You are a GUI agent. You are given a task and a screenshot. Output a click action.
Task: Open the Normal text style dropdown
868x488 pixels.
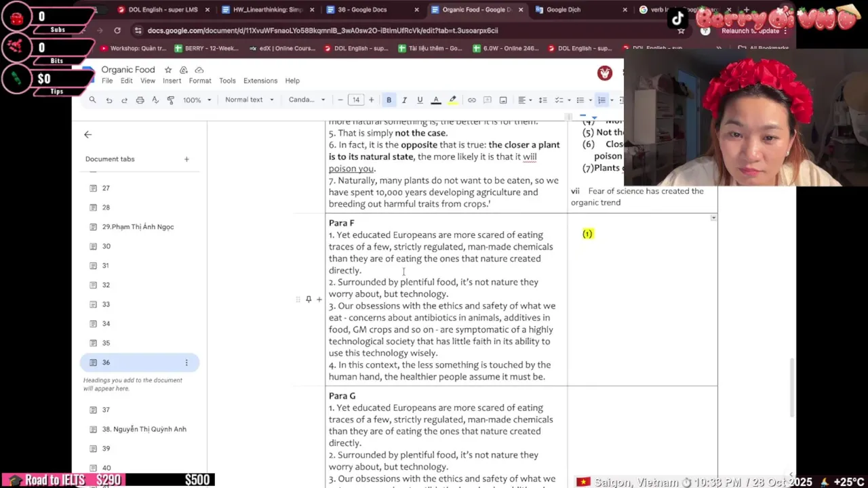[x=249, y=100]
